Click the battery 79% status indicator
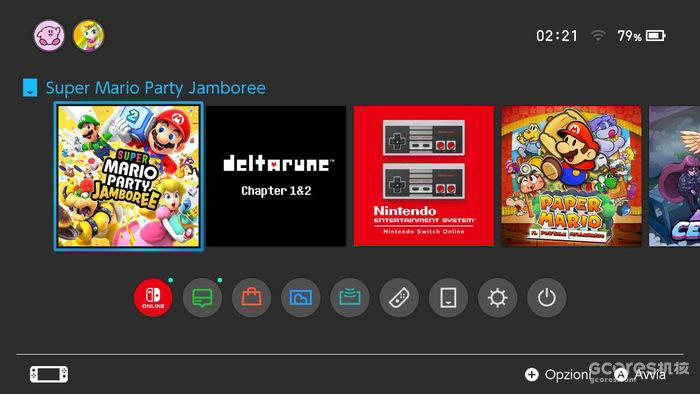 642,36
